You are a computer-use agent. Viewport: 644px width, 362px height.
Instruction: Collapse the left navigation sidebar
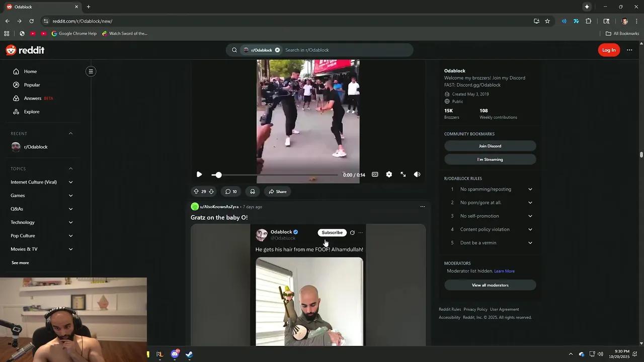pyautogui.click(x=91, y=71)
